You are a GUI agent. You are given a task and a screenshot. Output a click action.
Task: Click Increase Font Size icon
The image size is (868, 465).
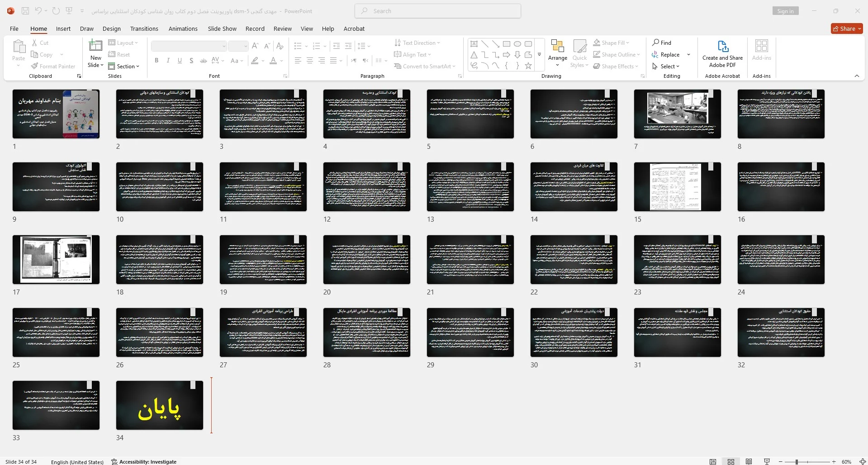pos(255,46)
